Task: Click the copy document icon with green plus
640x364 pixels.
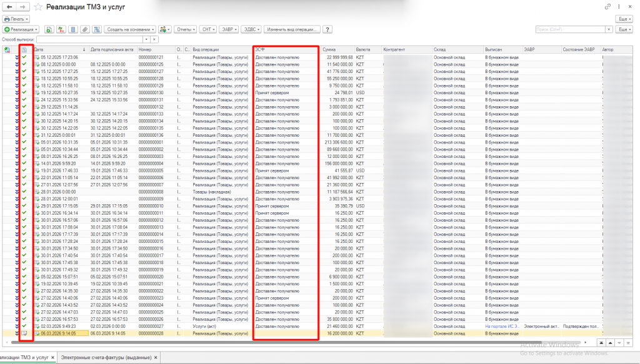Action: click(49, 29)
